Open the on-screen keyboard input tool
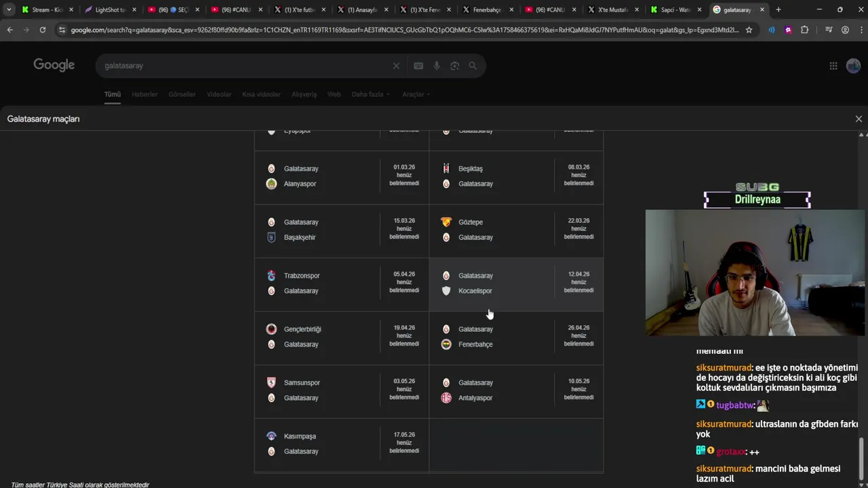This screenshot has height=488, width=868. 418,66
